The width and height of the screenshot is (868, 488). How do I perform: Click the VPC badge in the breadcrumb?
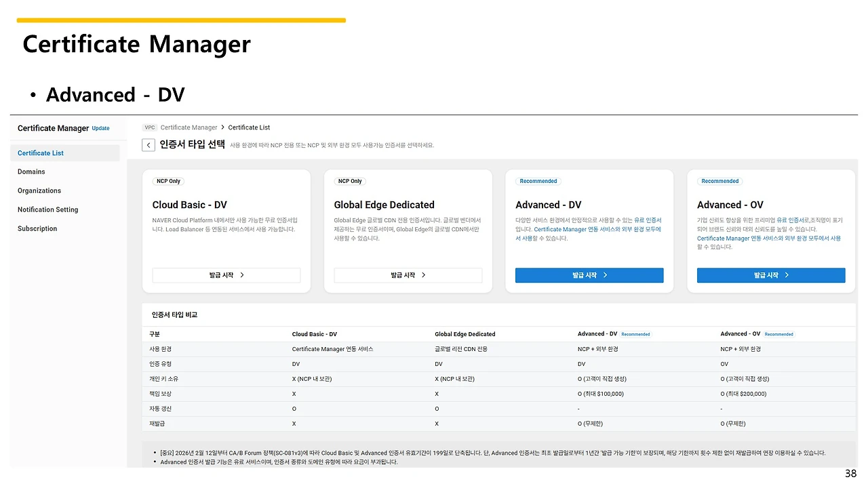point(150,127)
